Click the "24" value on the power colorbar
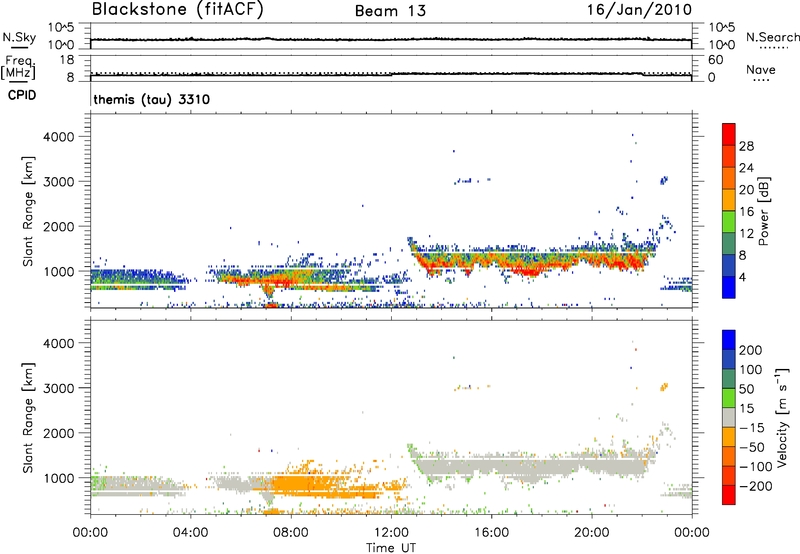800x554 pixels. tap(746, 168)
